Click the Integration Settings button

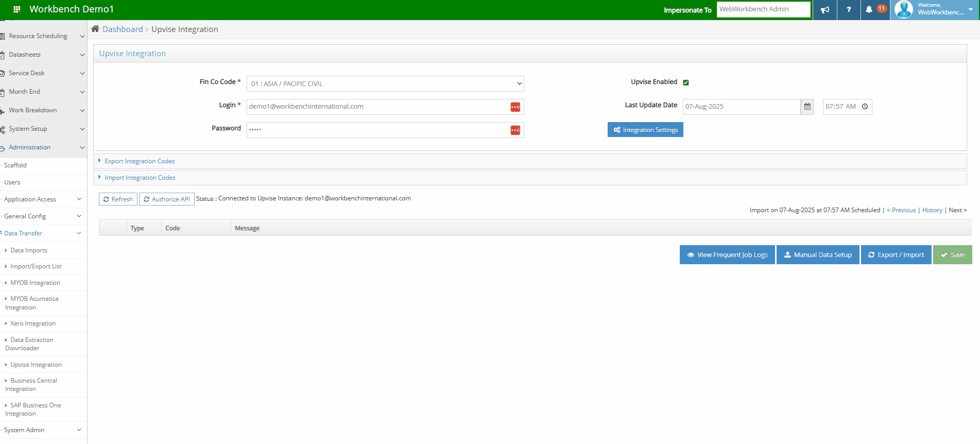pyautogui.click(x=645, y=130)
